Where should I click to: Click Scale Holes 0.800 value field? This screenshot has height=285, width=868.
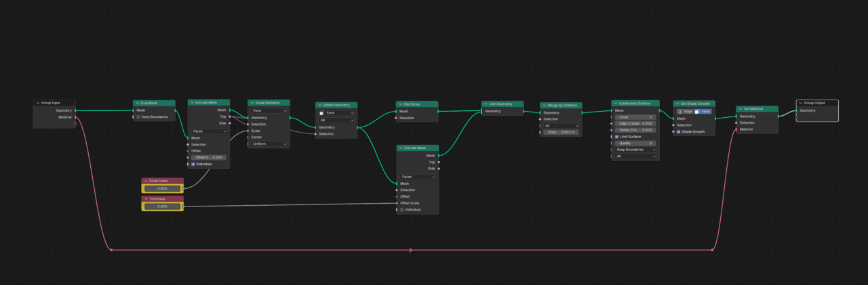[162, 188]
